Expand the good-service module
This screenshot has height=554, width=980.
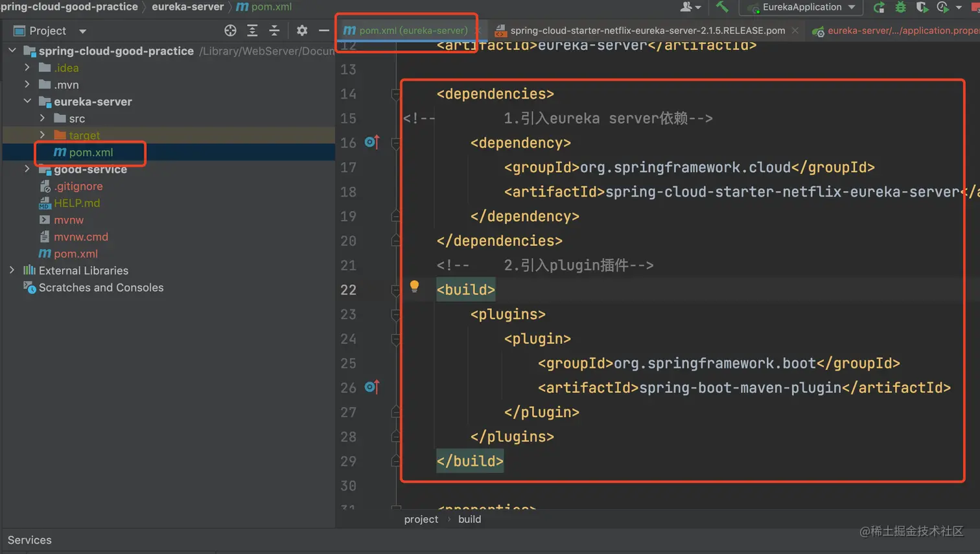[27, 168]
